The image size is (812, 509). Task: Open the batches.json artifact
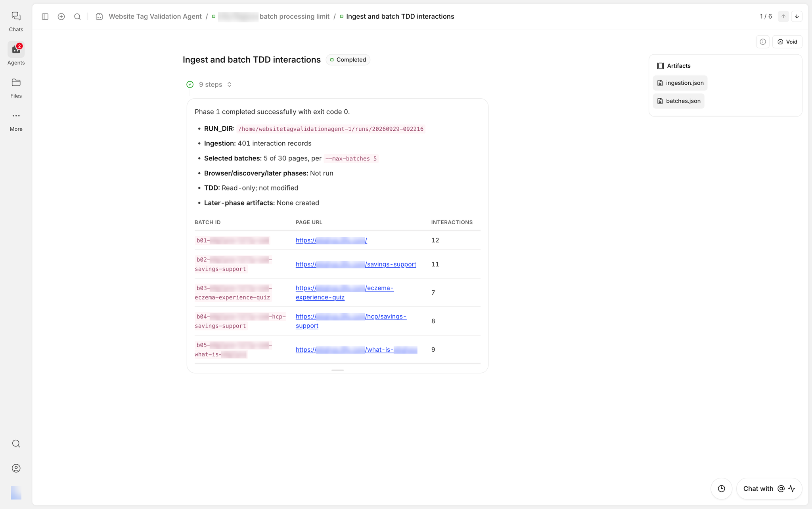point(679,101)
